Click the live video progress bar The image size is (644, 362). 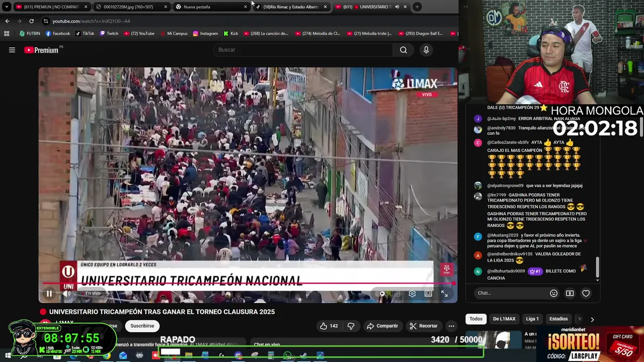248,284
